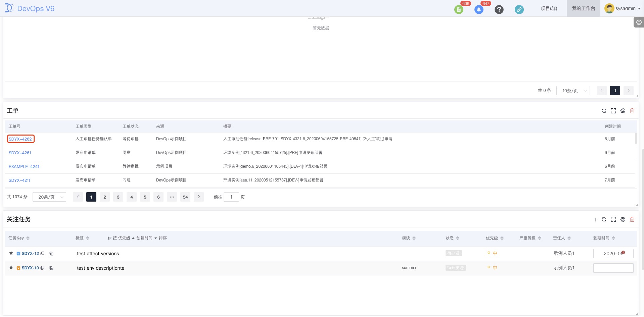Open settings of the 工单 panel
The height and width of the screenshot is (317, 644).
click(623, 111)
